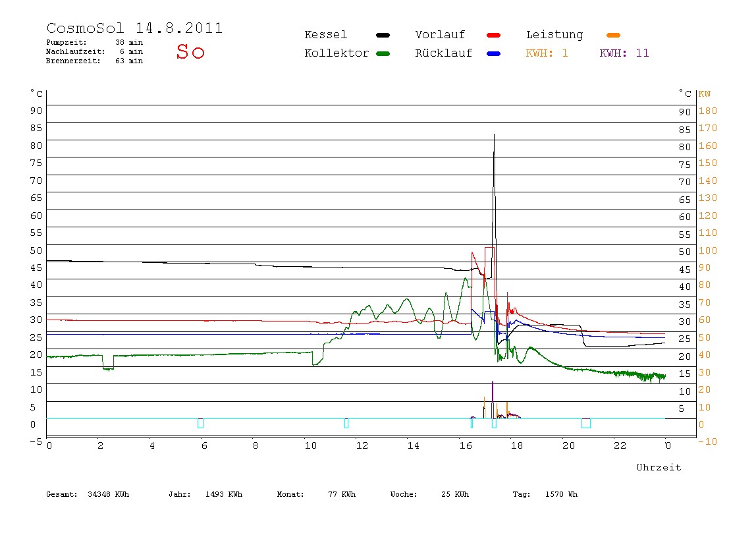Click the 'Uhrzeit' axis label
The height and width of the screenshot is (535, 756).
[x=659, y=467]
